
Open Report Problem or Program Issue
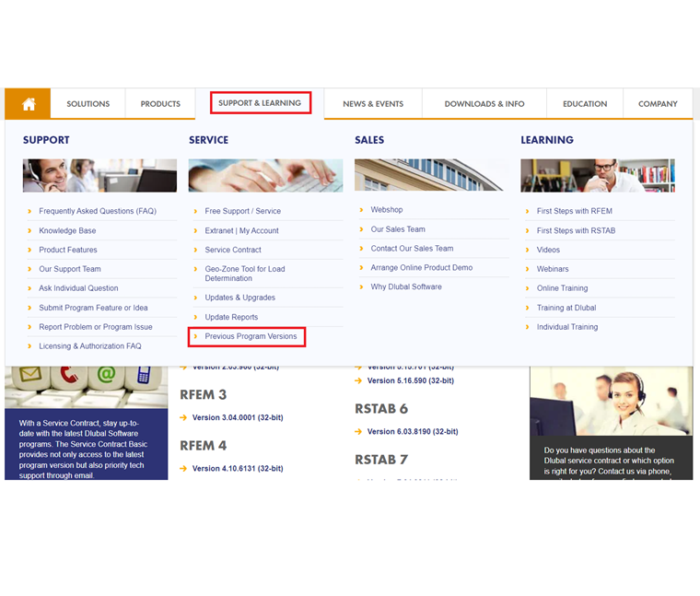pos(96,327)
